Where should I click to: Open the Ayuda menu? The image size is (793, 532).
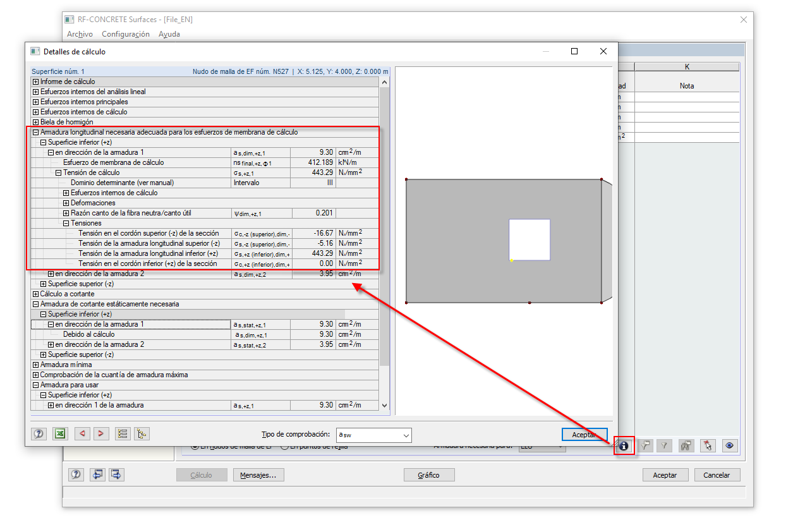[169, 34]
